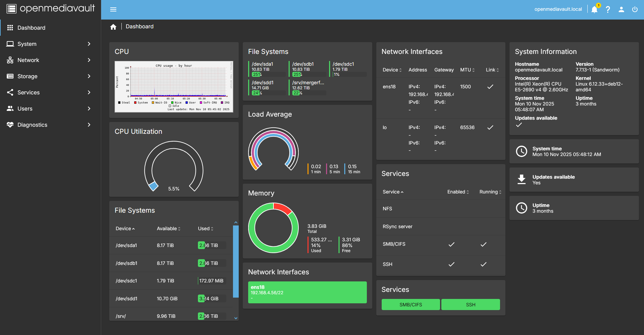Click the openmediavault logo
Screen dimensions: 644x335
tap(51, 8)
